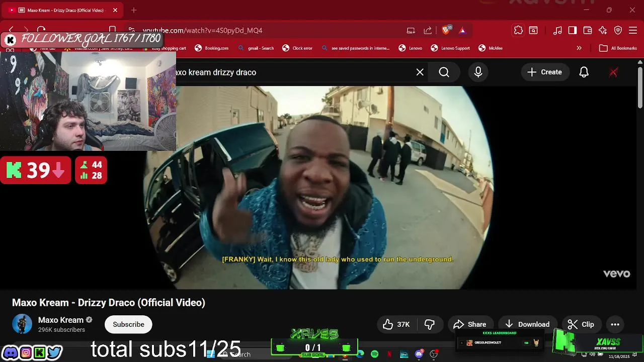The height and width of the screenshot is (362, 644).
Task: Like the video showing 37K
Action: 396,324
